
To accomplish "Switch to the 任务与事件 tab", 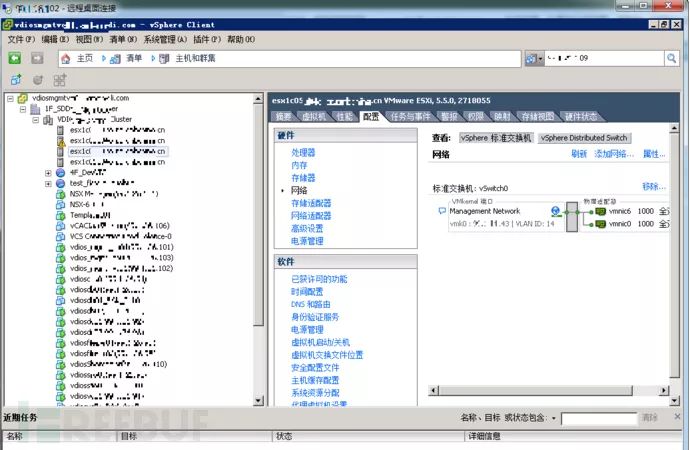I will 411,117.
